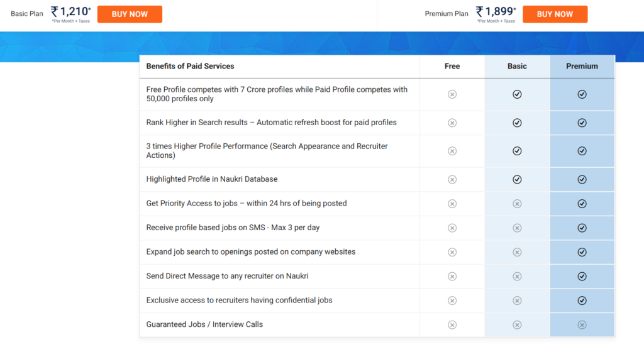Click the Basic checkmark for Rank Higher row
The image size is (644, 359).
coord(517,123)
